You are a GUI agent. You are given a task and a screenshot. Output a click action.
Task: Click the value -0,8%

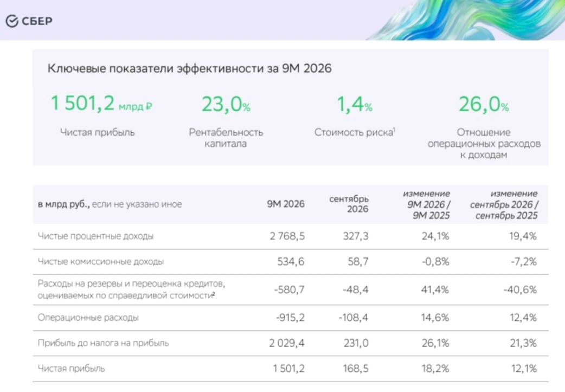[x=435, y=261]
